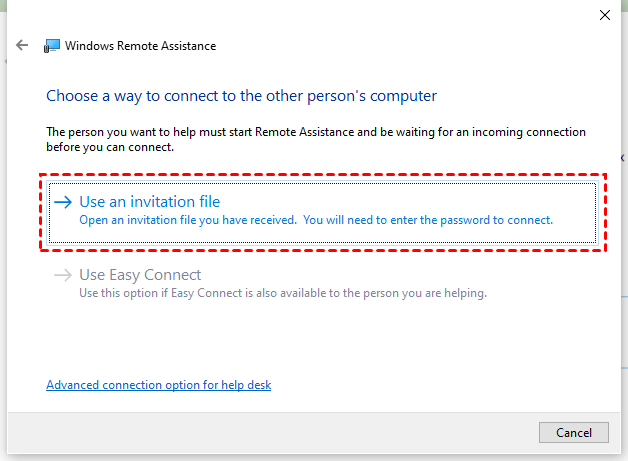Screen dimensions: 628x461
Task: Click the blue arrow beside Use an invitation file
Action: click(x=63, y=202)
